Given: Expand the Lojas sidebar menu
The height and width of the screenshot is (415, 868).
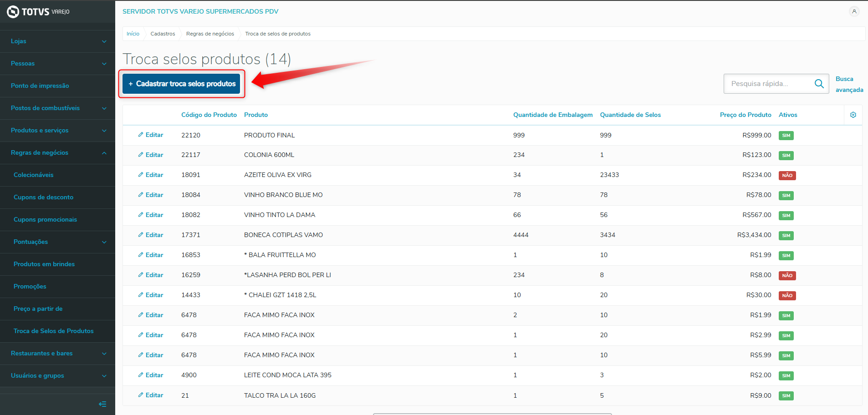Looking at the screenshot, I should click(x=57, y=41).
